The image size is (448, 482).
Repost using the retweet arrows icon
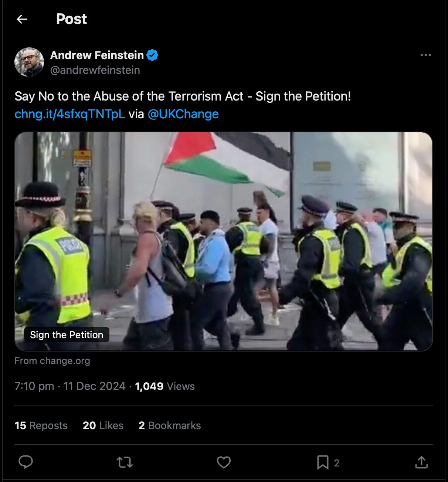125,462
